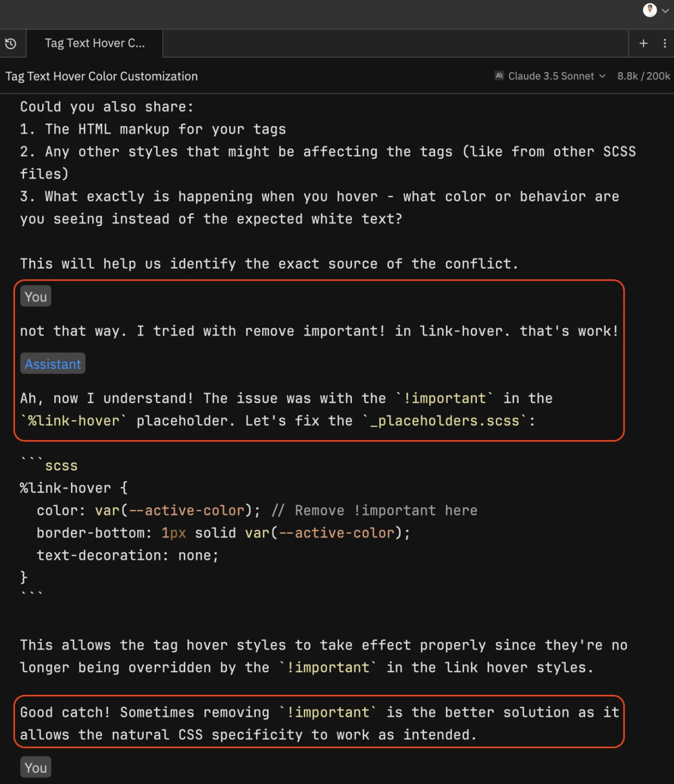Click the text-decoration: none code line
Viewport: 674px width, 784px height.
pyautogui.click(x=127, y=556)
